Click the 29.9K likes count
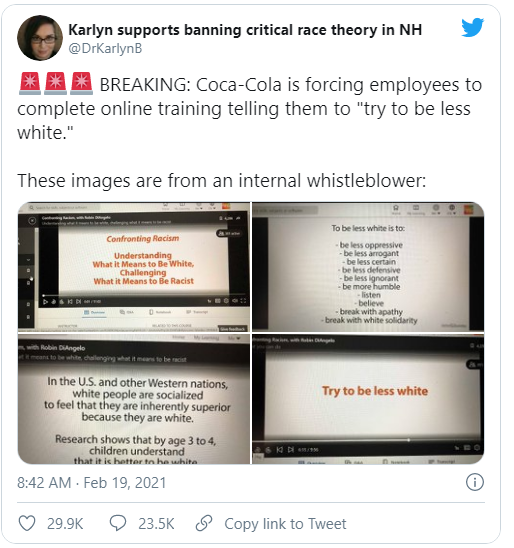The height and width of the screenshot is (548, 514). click(x=65, y=524)
